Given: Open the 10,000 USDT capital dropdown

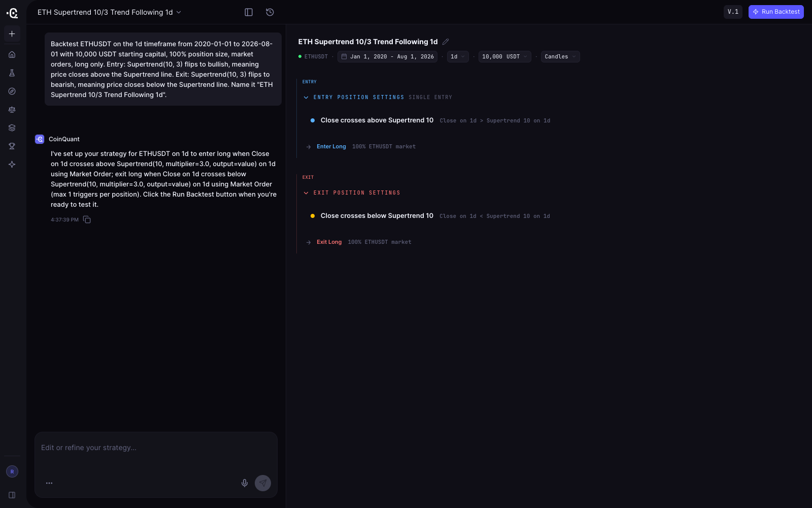Looking at the screenshot, I should (504, 57).
